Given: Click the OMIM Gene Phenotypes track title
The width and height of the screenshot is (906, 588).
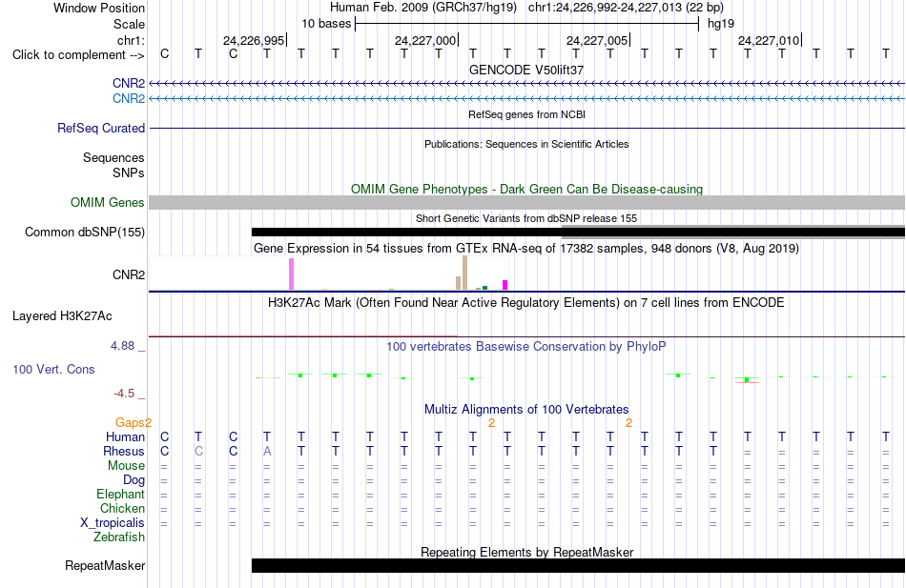Looking at the screenshot, I should tap(527, 189).
